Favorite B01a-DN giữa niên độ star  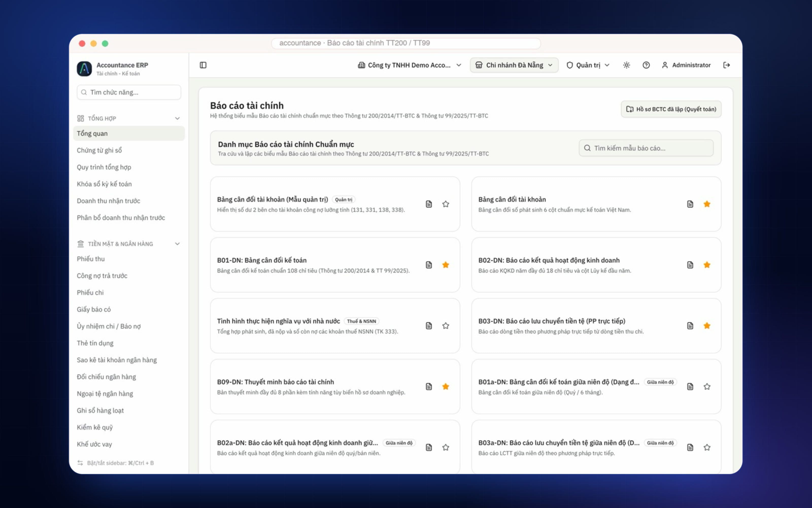coord(707,386)
